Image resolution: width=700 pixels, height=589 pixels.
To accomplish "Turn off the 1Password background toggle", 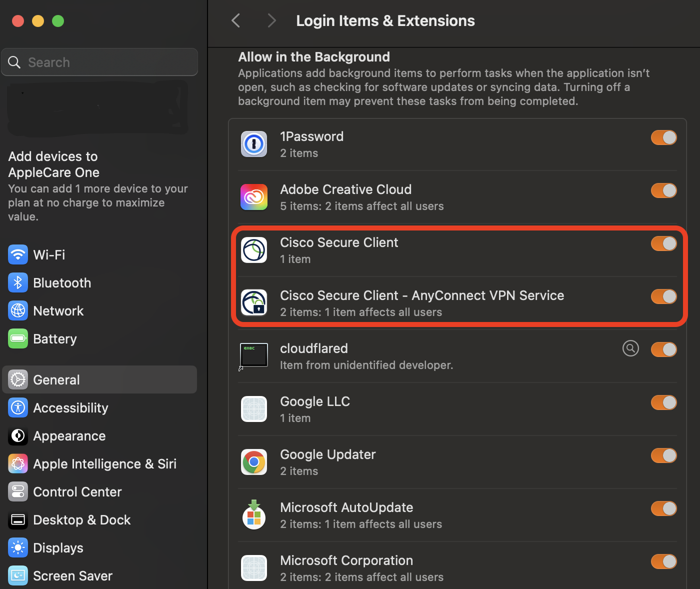I will pyautogui.click(x=664, y=137).
